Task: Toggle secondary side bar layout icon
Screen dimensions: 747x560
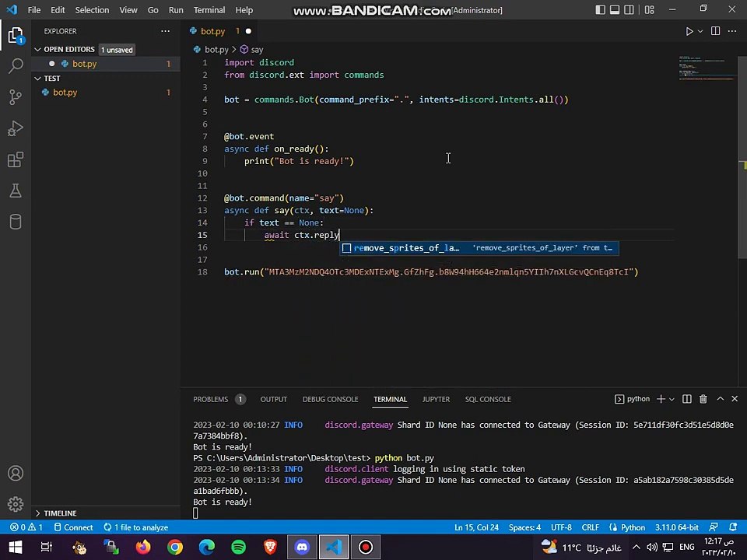Action: (x=629, y=10)
